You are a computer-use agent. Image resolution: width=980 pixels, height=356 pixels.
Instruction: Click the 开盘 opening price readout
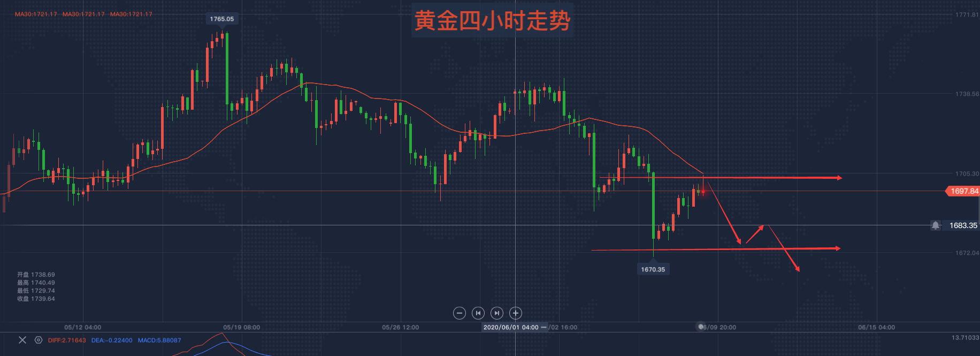click(x=36, y=275)
